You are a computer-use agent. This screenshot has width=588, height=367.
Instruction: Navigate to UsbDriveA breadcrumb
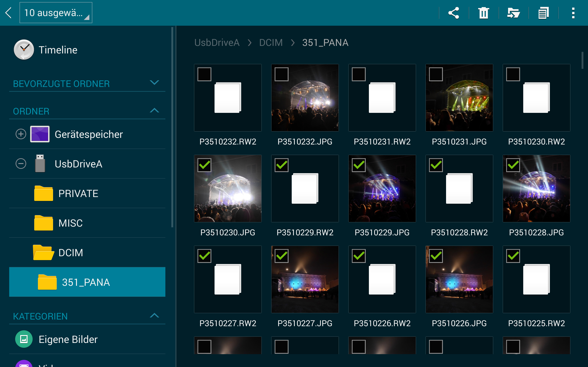coord(217,43)
